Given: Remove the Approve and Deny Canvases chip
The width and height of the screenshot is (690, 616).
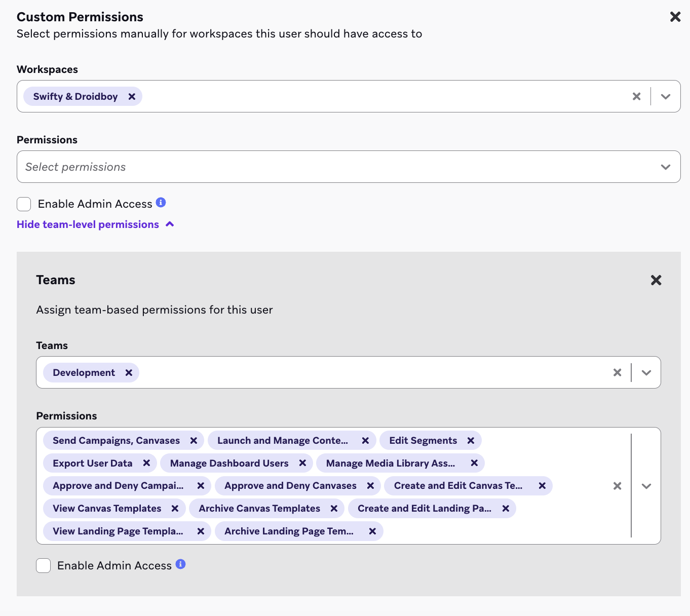Looking at the screenshot, I should tap(370, 485).
